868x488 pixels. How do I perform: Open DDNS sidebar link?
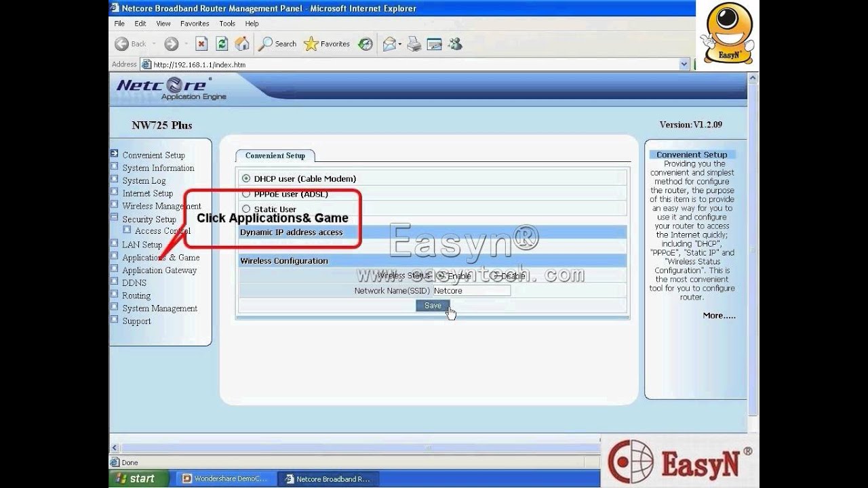(x=134, y=283)
